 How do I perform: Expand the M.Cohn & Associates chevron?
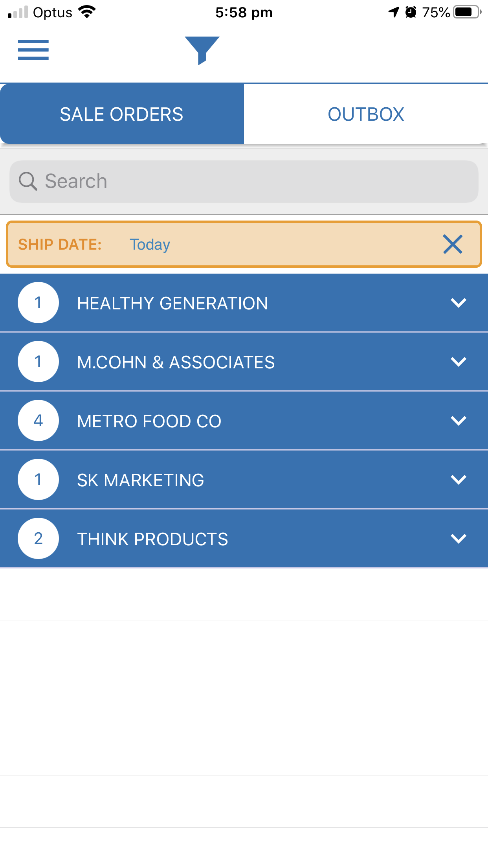[458, 362]
